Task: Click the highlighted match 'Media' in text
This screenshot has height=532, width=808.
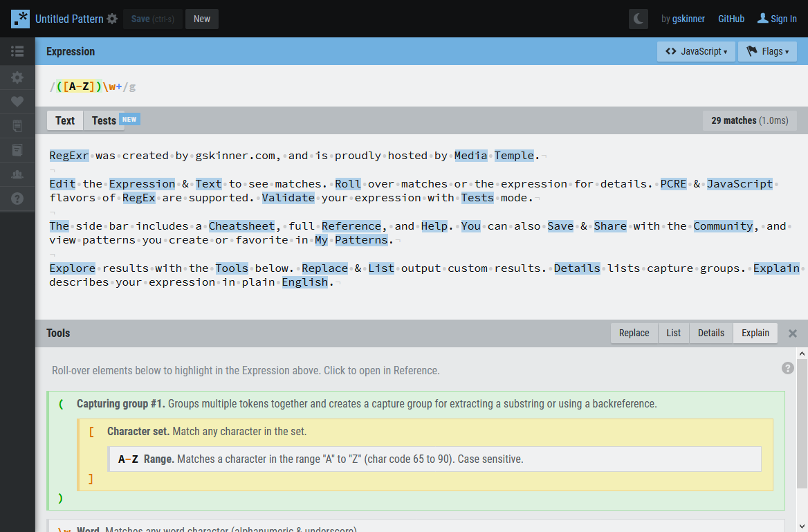Action: [x=470, y=156]
